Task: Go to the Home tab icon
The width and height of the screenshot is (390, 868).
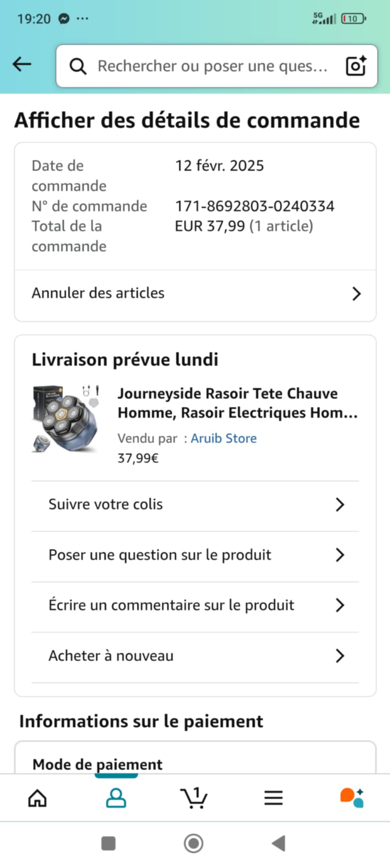Action: [37, 798]
